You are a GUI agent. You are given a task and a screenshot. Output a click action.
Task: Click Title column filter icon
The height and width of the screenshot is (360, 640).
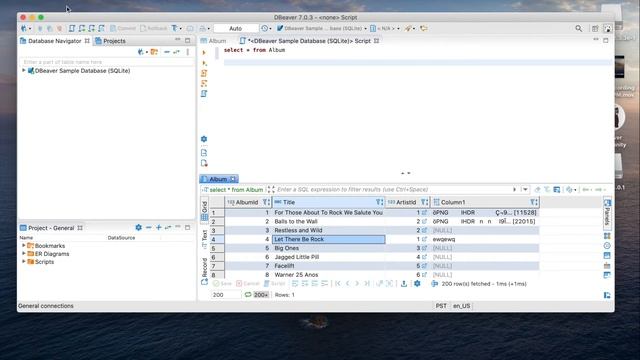click(x=379, y=202)
